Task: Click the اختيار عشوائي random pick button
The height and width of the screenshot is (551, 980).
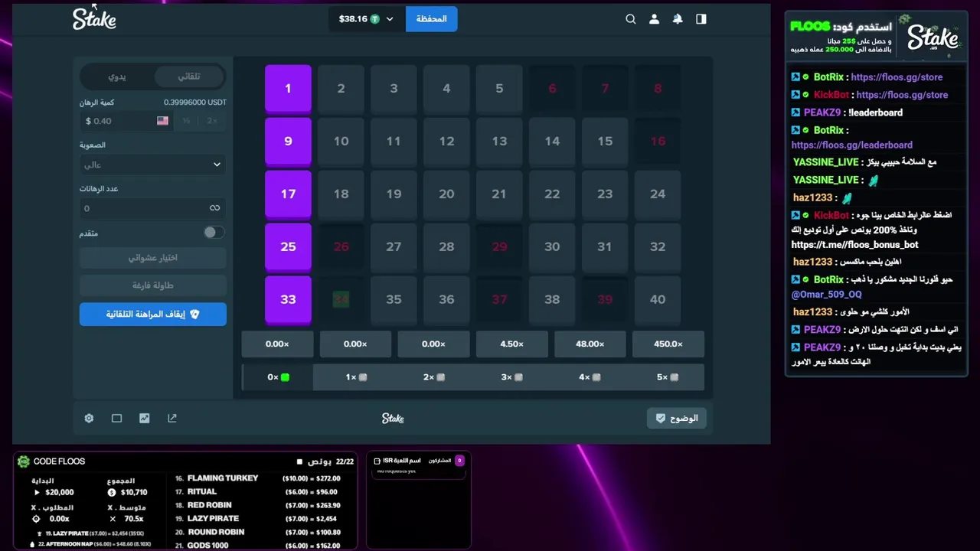Action: 153,258
